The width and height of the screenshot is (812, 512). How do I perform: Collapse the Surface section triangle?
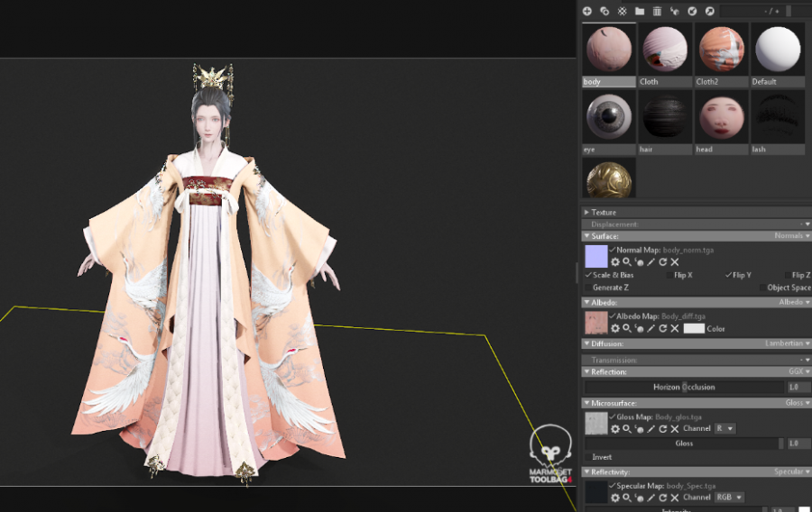[586, 236]
